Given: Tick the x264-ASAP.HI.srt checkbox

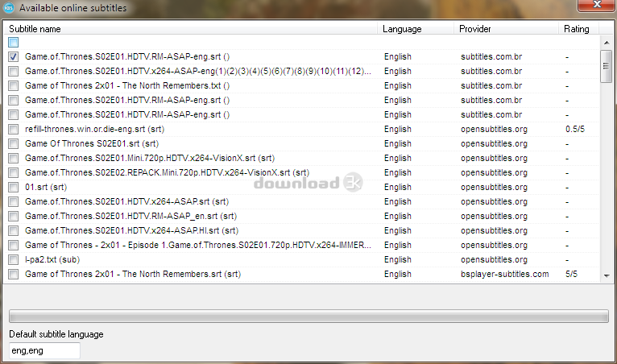Looking at the screenshot, I should click(14, 230).
